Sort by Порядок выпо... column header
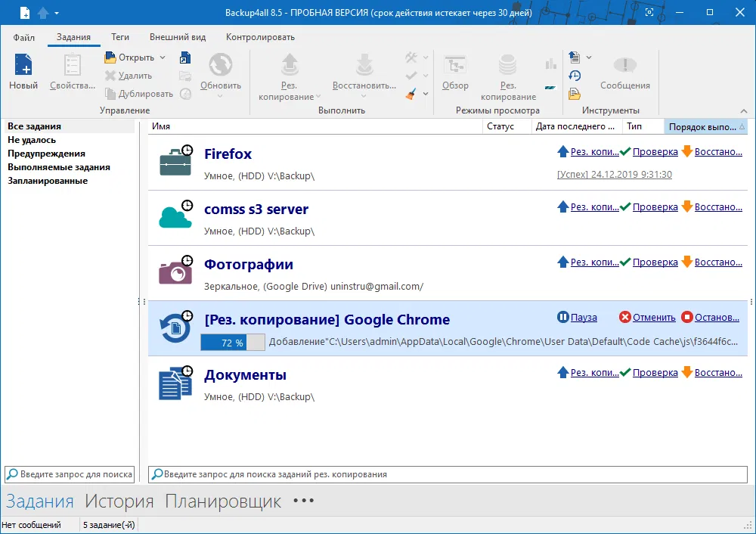Image resolution: width=756 pixels, height=534 pixels. (x=706, y=126)
